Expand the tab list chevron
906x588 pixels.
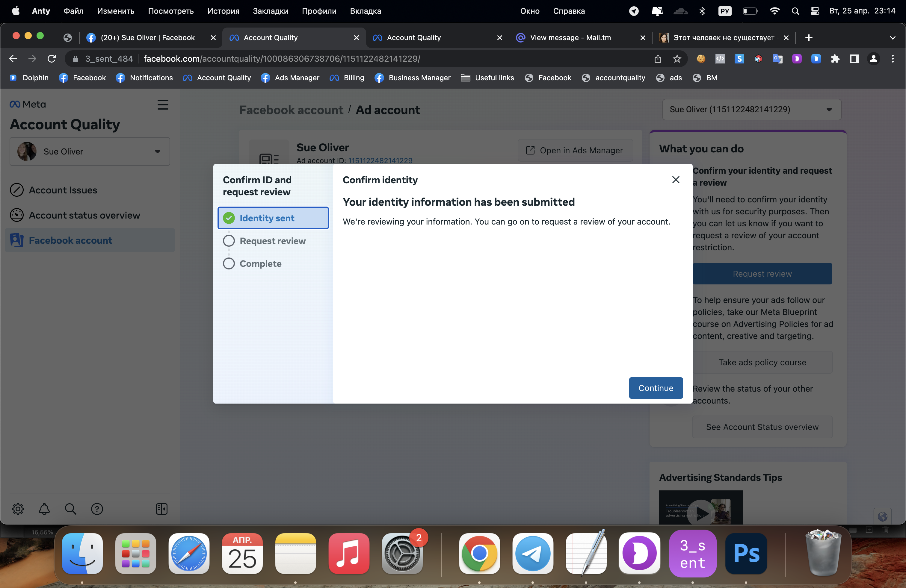[x=893, y=37]
